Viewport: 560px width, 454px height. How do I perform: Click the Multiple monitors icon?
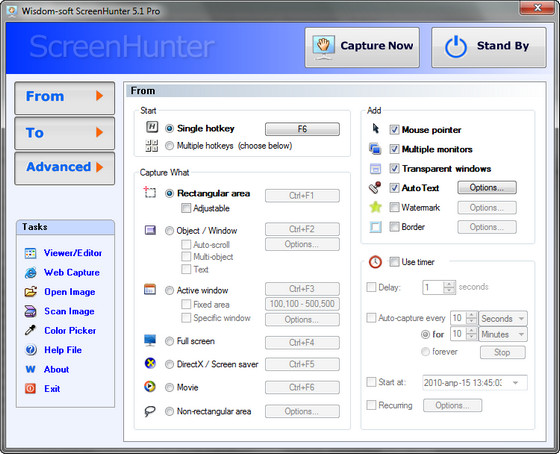[375, 149]
